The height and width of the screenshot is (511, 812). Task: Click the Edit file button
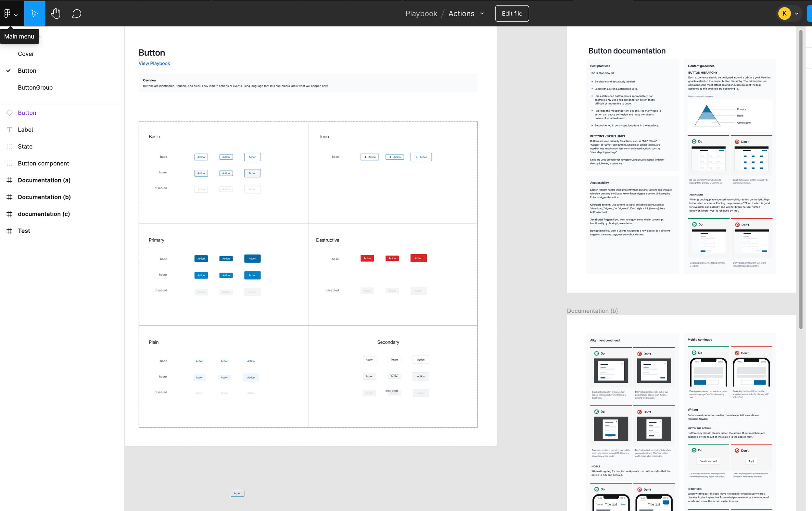pos(512,14)
